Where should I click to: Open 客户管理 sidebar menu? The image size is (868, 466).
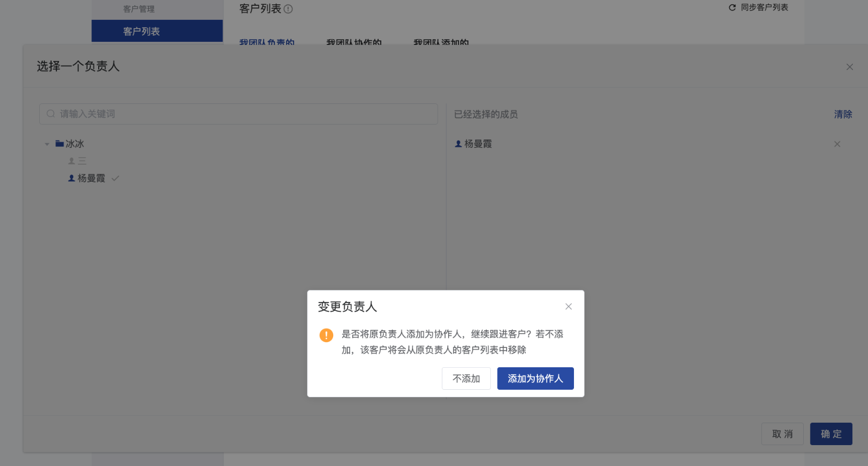(x=139, y=9)
